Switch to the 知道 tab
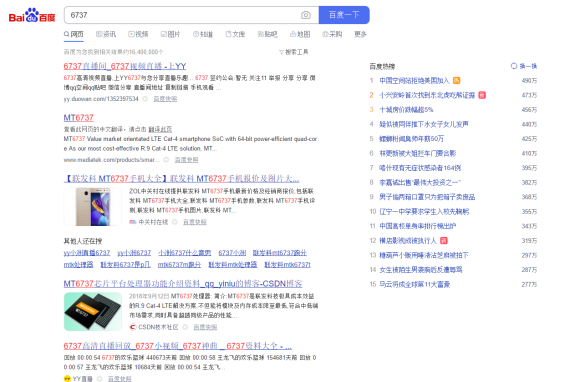The height and width of the screenshot is (382, 580). coord(203,34)
